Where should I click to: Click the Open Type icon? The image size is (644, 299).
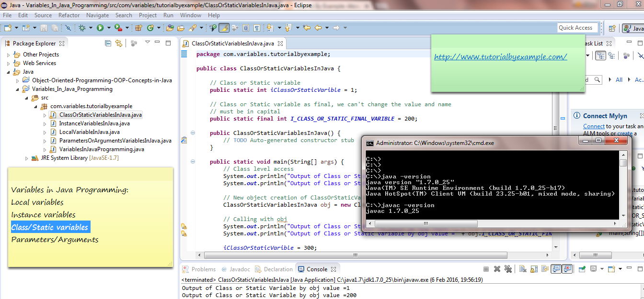(170, 28)
